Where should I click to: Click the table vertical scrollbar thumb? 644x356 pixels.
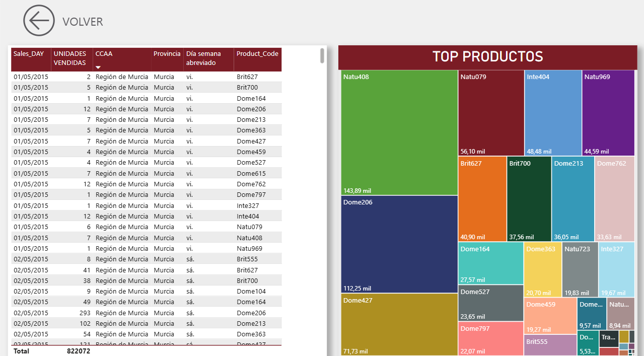click(322, 55)
